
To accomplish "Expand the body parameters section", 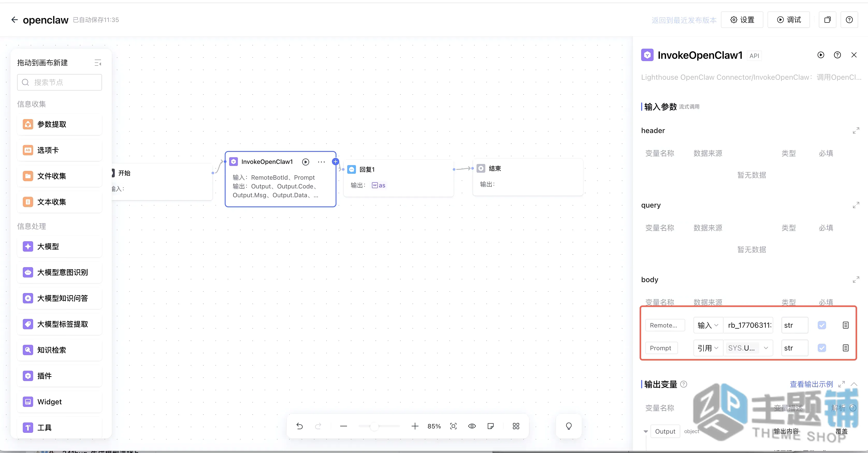I will [x=856, y=280].
